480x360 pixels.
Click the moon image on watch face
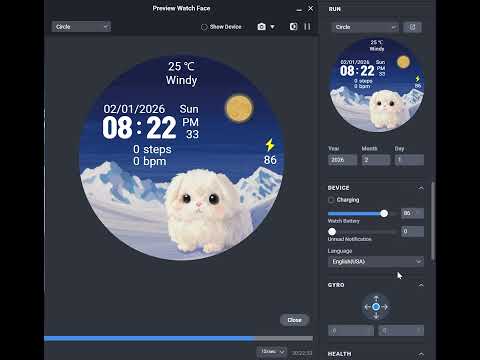coord(239,109)
